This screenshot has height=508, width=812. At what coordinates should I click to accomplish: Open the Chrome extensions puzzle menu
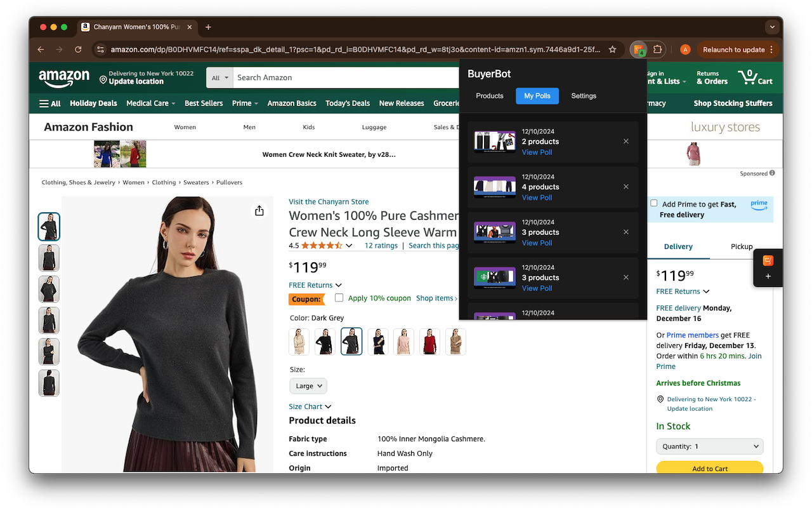point(657,50)
